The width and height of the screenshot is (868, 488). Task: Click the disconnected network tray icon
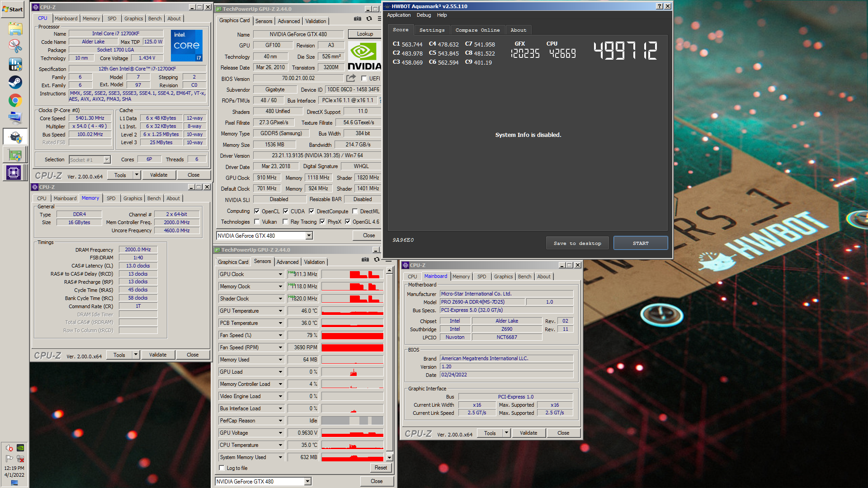coord(20,459)
